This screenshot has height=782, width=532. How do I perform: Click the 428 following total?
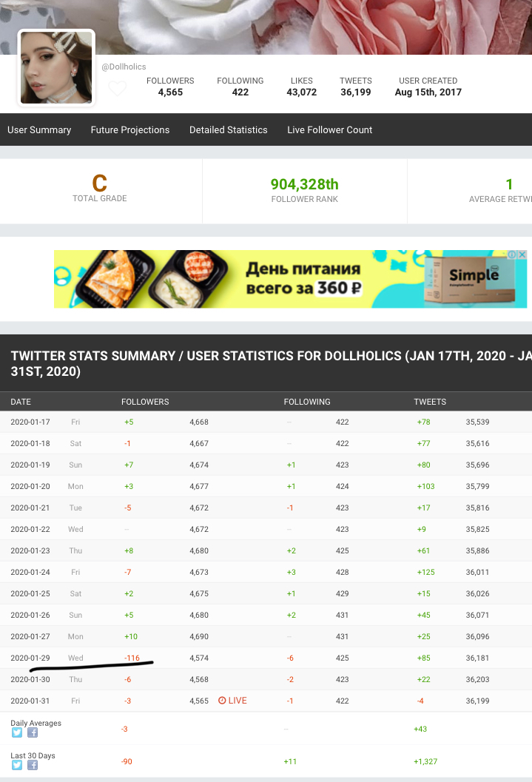click(342, 572)
